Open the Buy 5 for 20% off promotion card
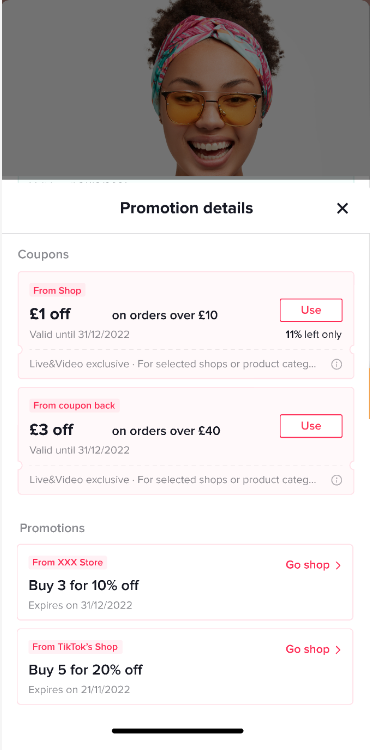The image size is (370, 750). click(x=185, y=666)
